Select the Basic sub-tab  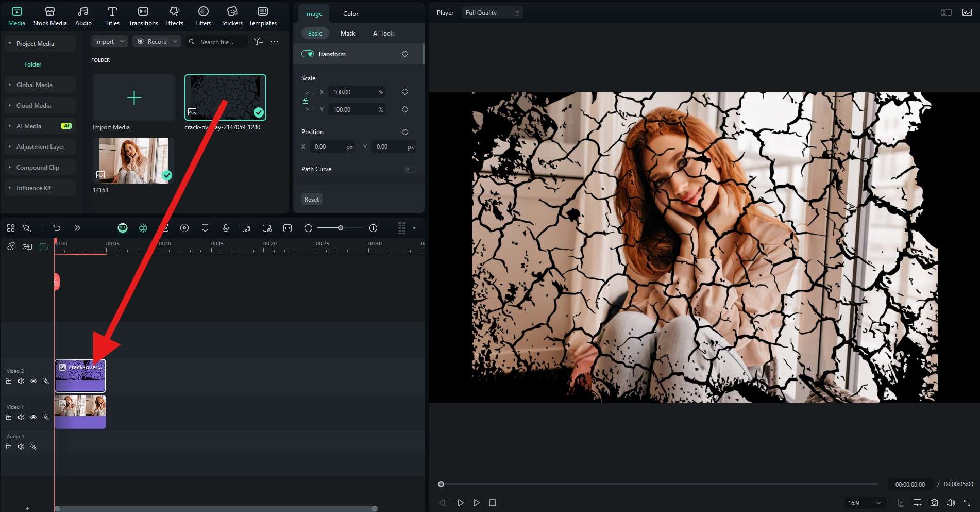click(315, 34)
